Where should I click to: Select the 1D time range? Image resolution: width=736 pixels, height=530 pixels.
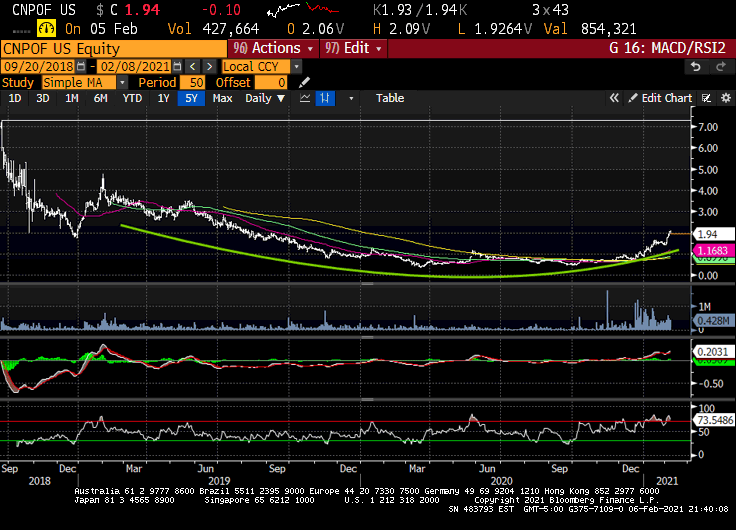pyautogui.click(x=15, y=98)
